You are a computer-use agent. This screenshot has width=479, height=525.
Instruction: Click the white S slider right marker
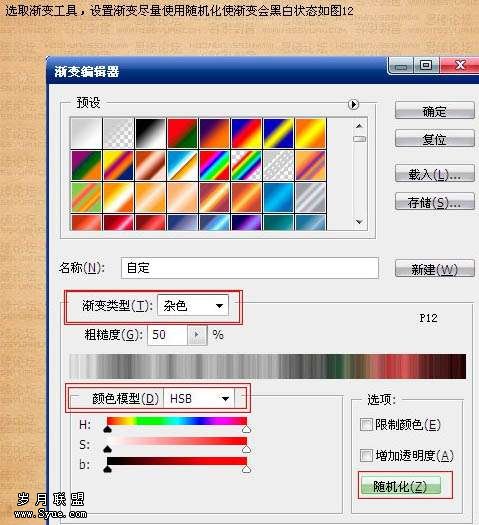tap(246, 449)
